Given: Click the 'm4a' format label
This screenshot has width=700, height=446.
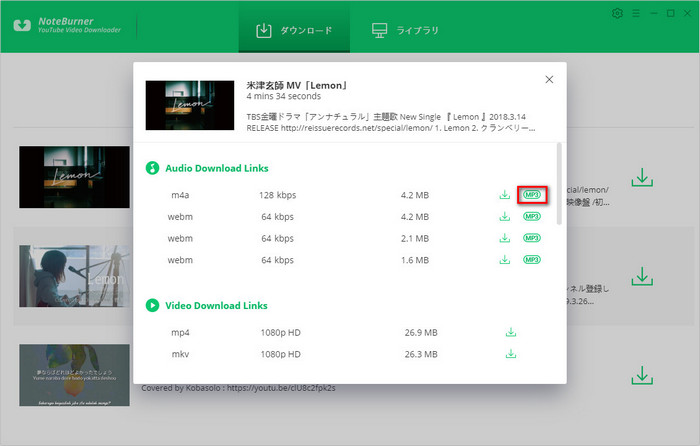Looking at the screenshot, I should tap(180, 195).
